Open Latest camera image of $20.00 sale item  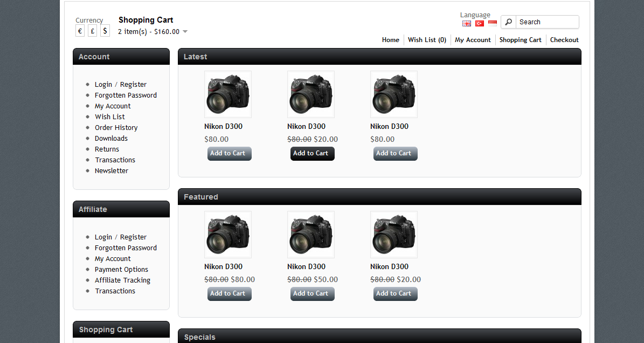click(x=311, y=94)
